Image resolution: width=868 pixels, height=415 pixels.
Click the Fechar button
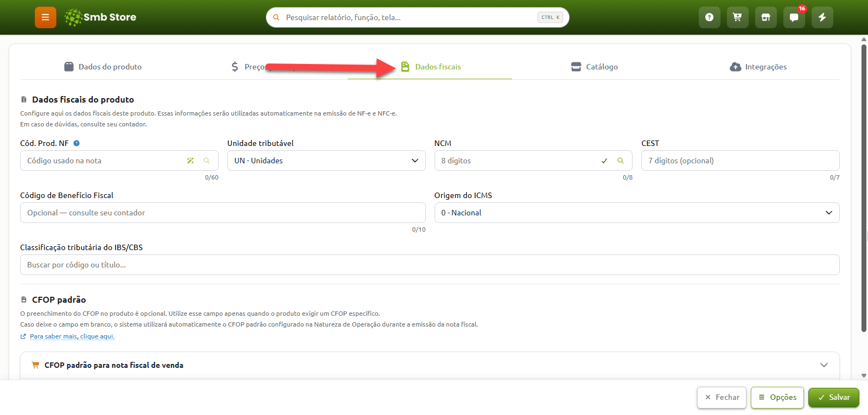pos(722,397)
